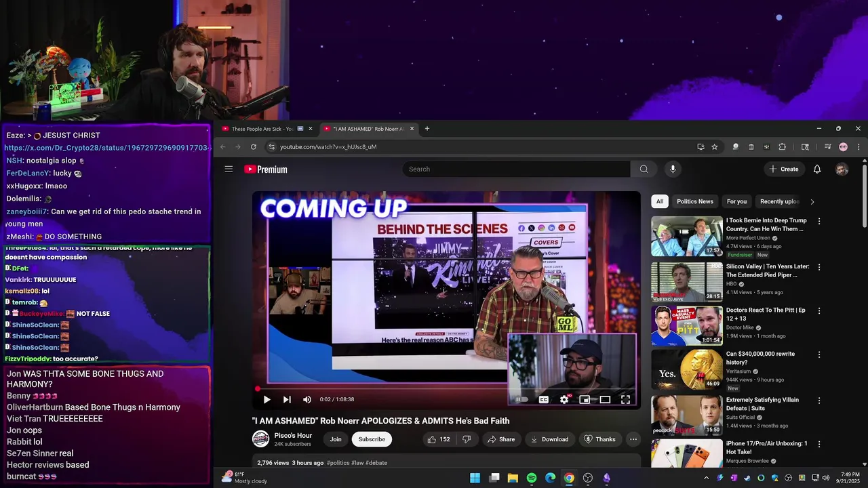This screenshot has width=868, height=488.
Task: Open the Chrome extensions puzzle icon
Action: coord(783,146)
